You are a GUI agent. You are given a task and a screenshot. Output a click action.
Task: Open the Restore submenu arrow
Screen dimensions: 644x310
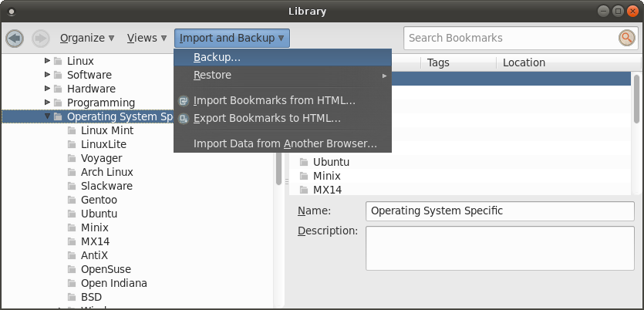pyautogui.click(x=384, y=76)
